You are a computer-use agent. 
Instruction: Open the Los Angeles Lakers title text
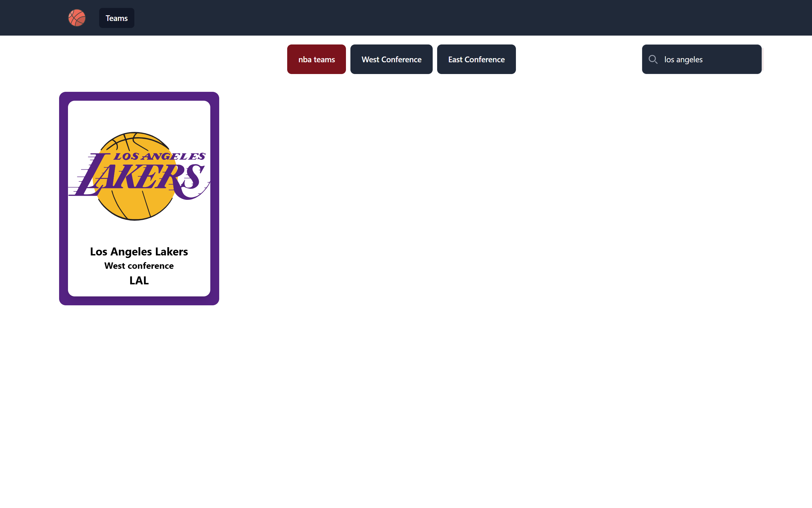[x=139, y=251]
